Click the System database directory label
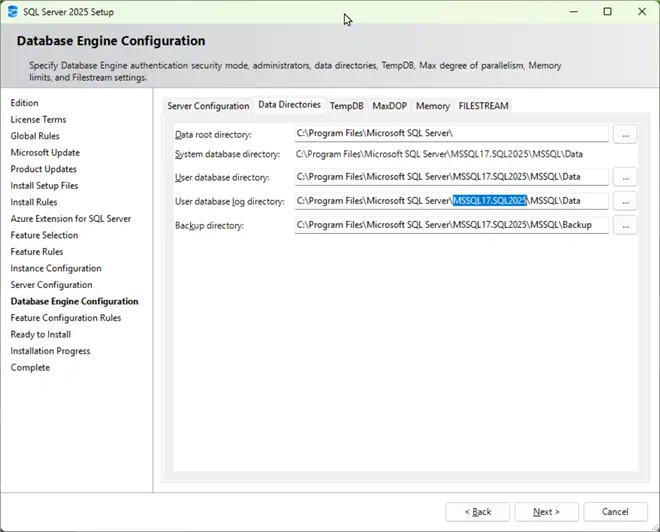The height and width of the screenshot is (532, 660). pos(227,154)
